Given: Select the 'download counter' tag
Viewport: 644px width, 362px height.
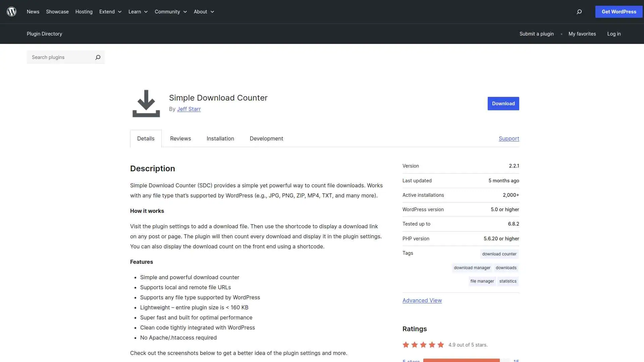Looking at the screenshot, I should 499,254.
